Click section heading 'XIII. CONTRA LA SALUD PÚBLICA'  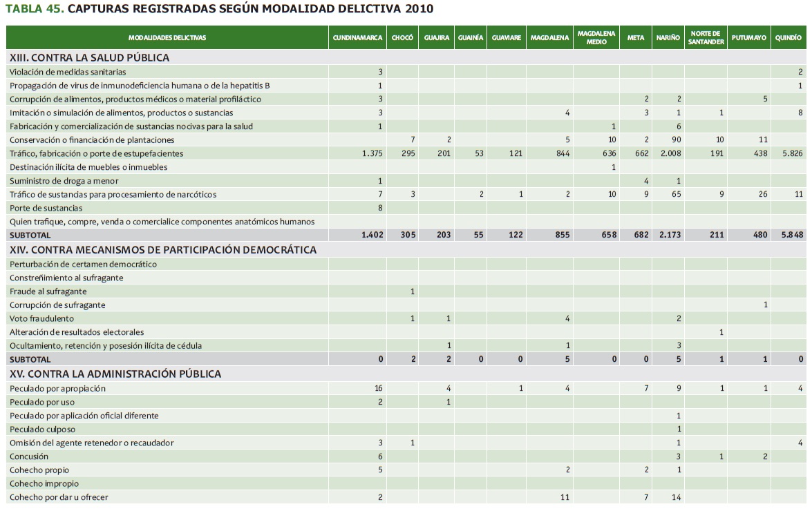coord(89,58)
